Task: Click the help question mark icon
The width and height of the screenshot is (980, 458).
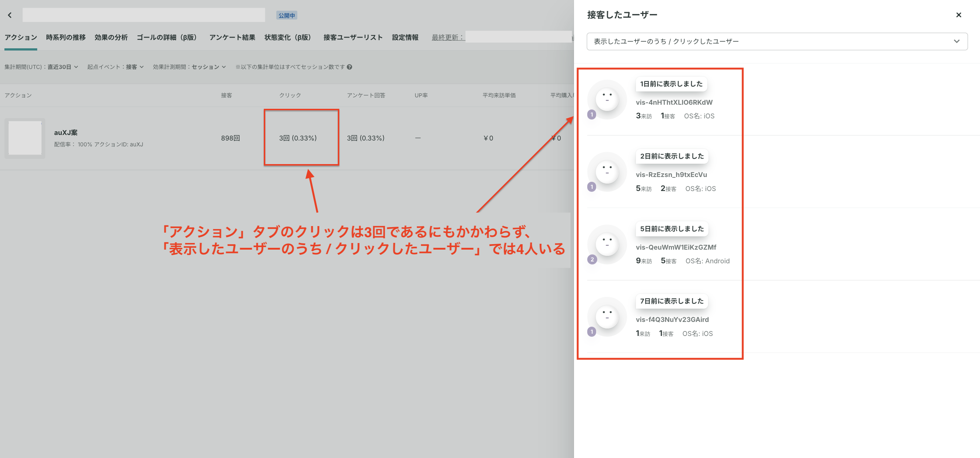Action: click(x=349, y=67)
